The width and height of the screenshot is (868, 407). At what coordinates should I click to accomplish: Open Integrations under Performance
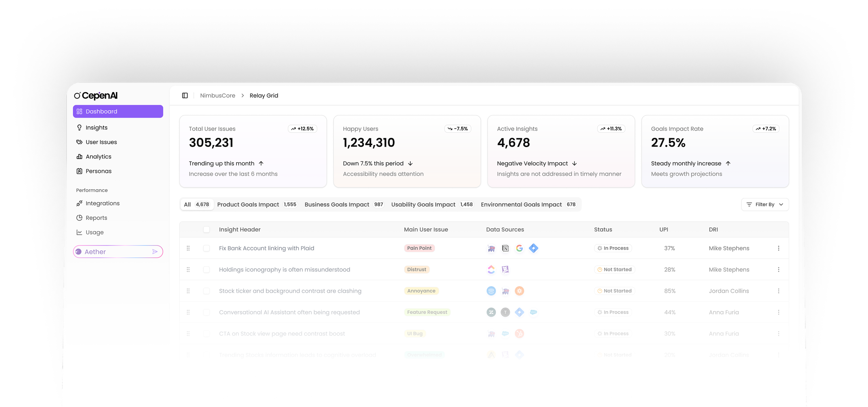coord(102,203)
